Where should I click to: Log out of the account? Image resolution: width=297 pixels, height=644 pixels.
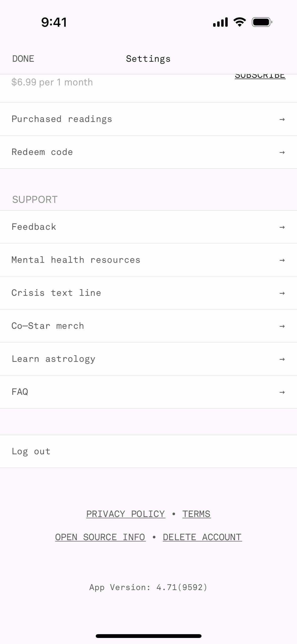[31, 451]
